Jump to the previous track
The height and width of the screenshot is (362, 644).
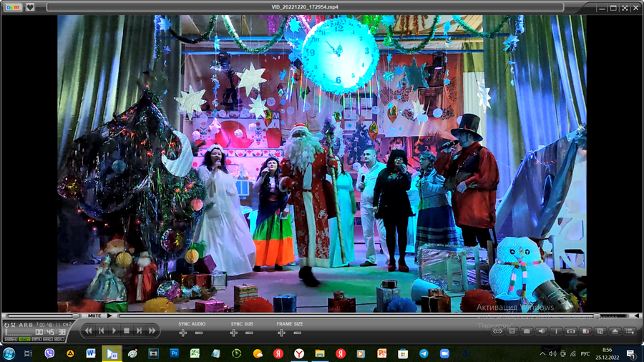pos(101,331)
